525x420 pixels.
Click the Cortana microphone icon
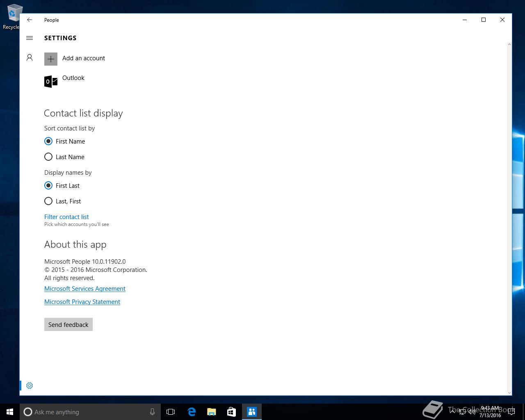tap(152, 412)
